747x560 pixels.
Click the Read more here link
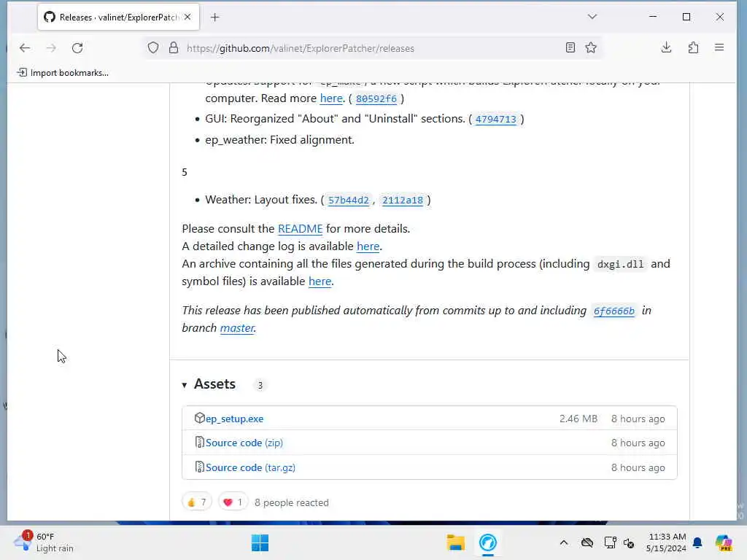[x=331, y=98]
